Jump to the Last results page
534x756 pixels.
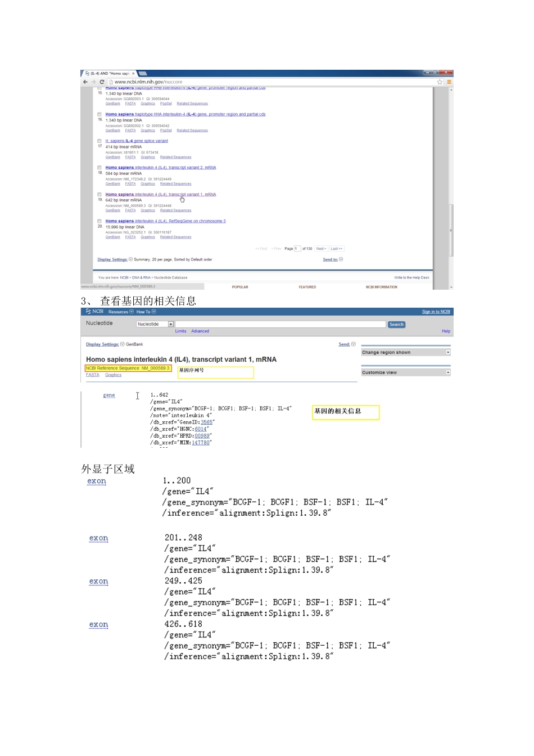tap(336, 249)
